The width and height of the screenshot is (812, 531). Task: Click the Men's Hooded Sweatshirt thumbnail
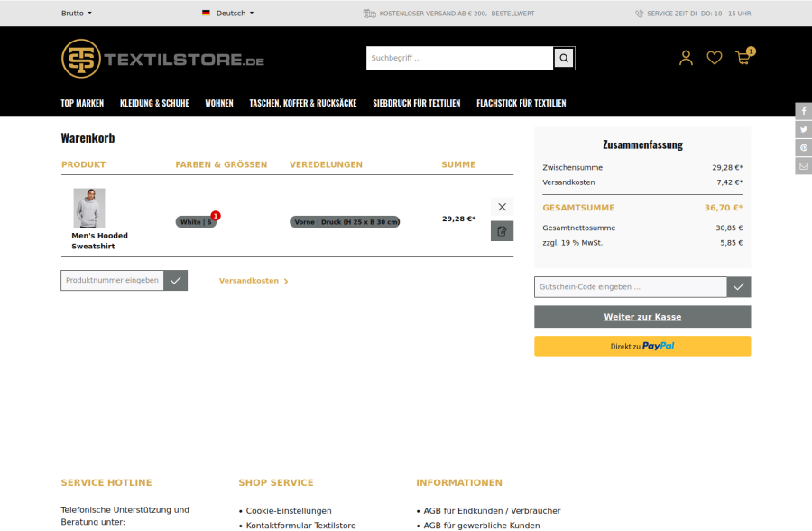pos(89,209)
